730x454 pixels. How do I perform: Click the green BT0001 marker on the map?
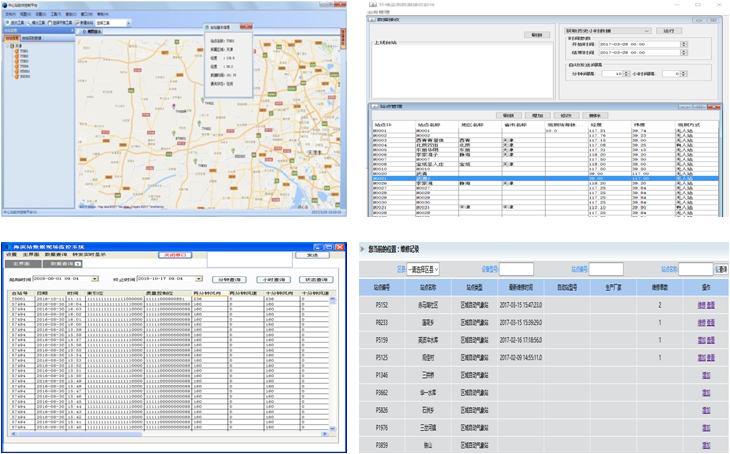click(x=174, y=134)
